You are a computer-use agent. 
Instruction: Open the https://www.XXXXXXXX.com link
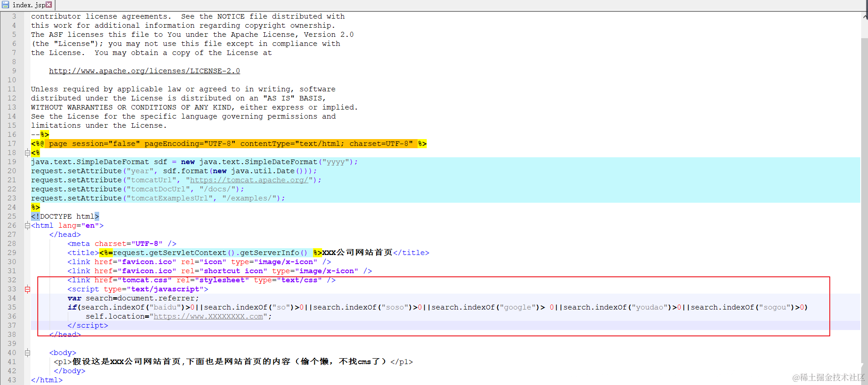point(208,316)
